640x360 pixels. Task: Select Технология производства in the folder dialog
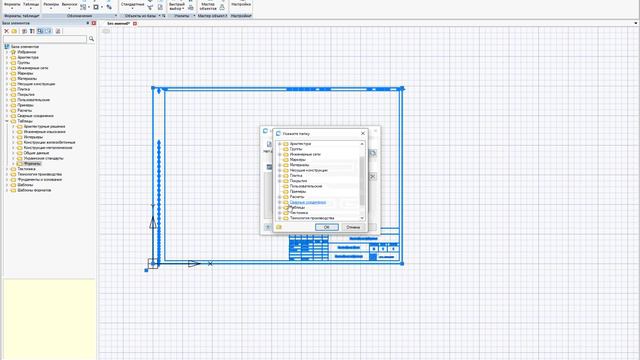pos(312,218)
